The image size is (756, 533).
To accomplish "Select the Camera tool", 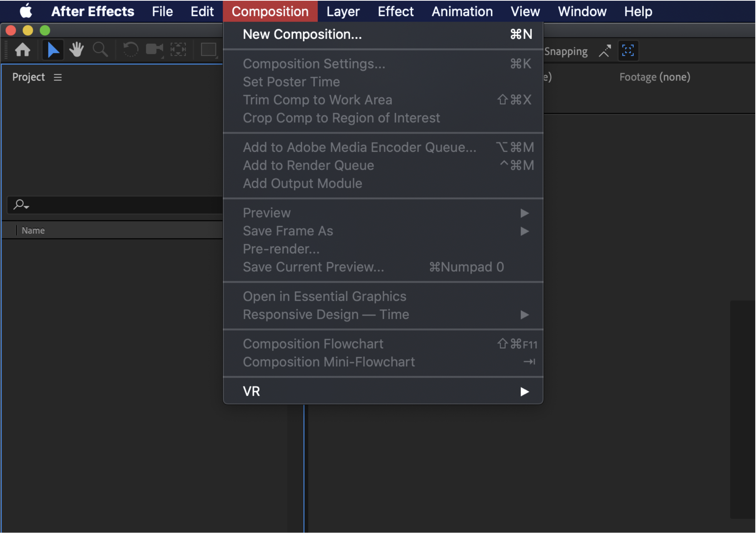I will tap(155, 50).
